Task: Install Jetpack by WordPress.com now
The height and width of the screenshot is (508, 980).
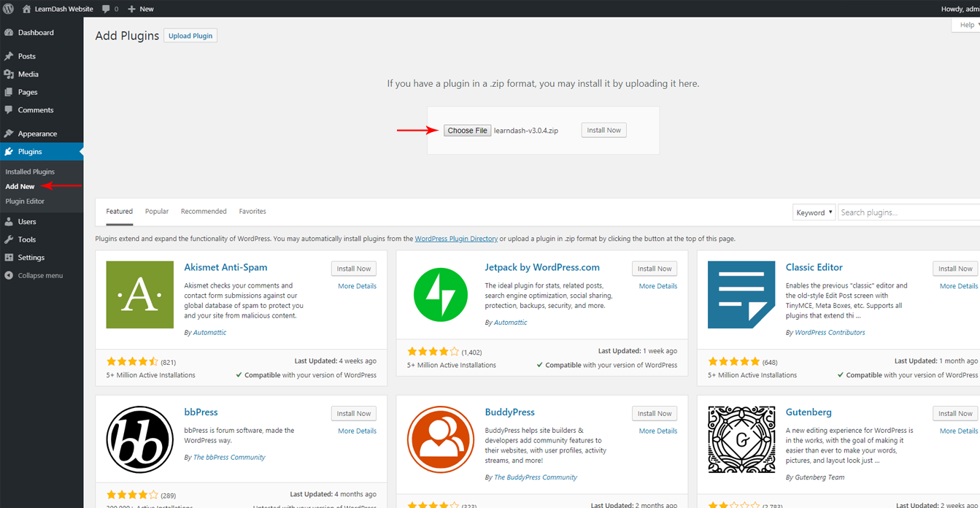Action: pyautogui.click(x=655, y=269)
